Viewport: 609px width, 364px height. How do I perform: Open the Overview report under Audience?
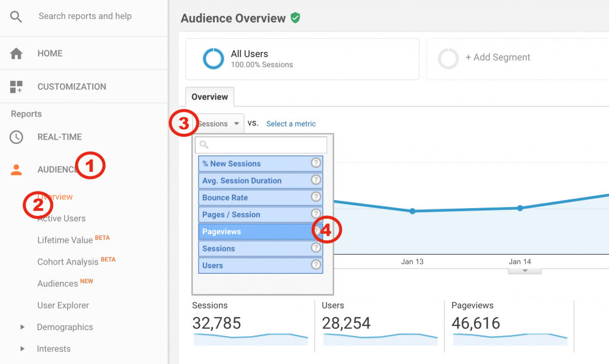(x=56, y=196)
